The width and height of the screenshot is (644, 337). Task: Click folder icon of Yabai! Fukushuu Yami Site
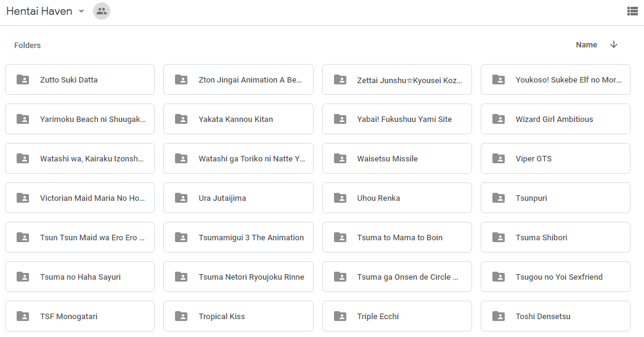click(x=340, y=119)
